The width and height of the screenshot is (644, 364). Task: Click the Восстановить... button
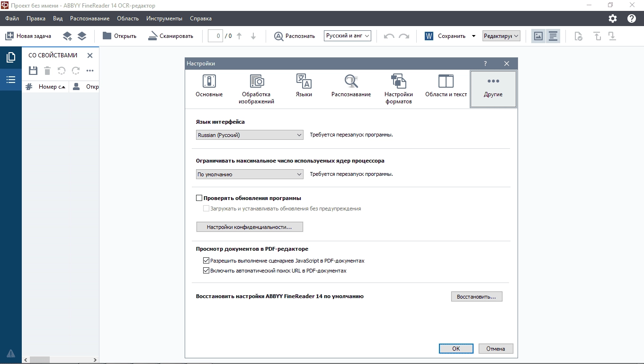point(476,297)
